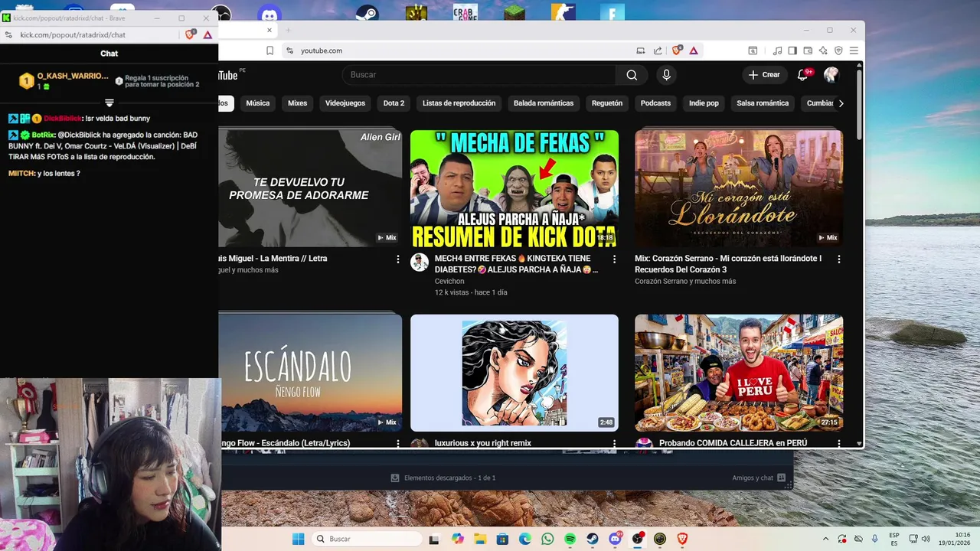
Task: Open options for luxurious x you right remix
Action: click(x=614, y=443)
